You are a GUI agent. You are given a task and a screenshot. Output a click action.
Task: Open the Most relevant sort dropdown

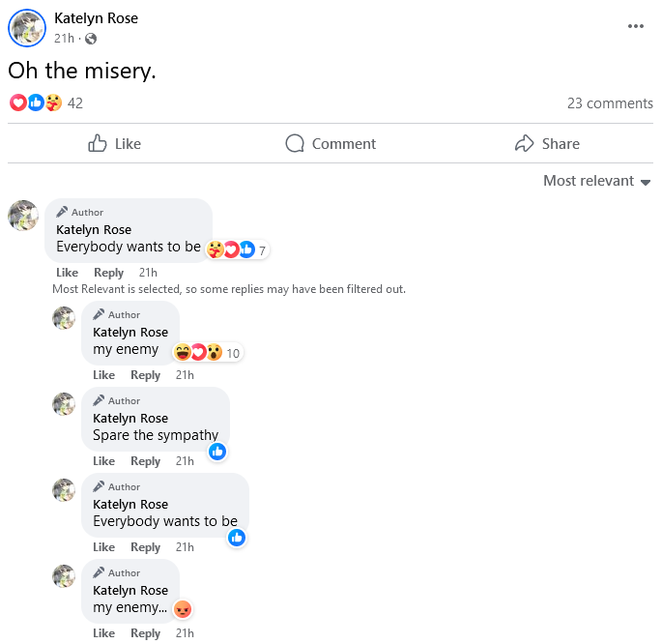(x=596, y=181)
